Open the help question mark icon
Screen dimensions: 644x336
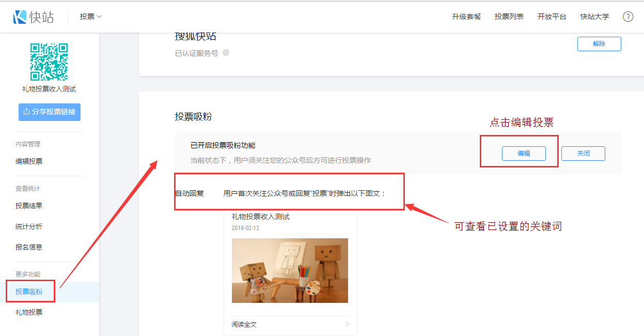click(628, 17)
